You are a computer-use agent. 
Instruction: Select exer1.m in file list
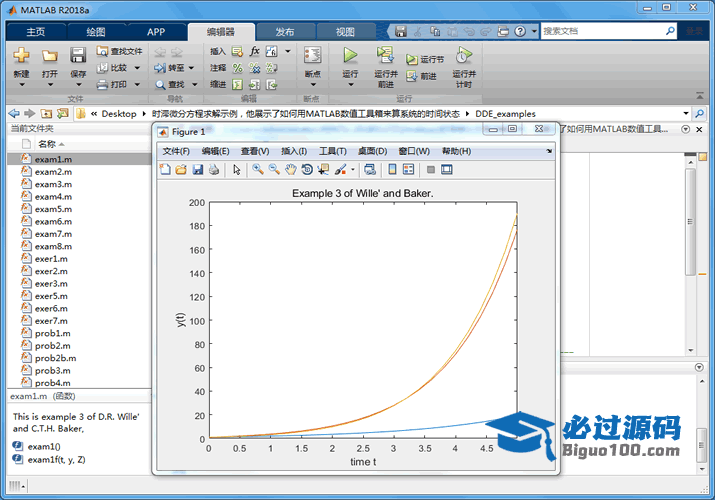[51, 259]
